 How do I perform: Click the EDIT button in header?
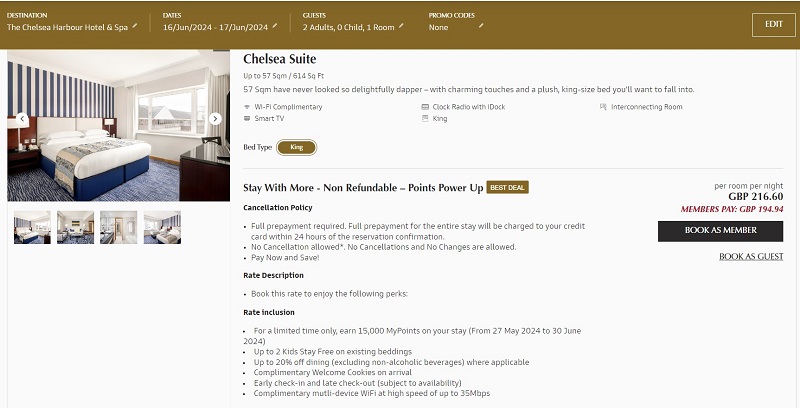click(773, 24)
